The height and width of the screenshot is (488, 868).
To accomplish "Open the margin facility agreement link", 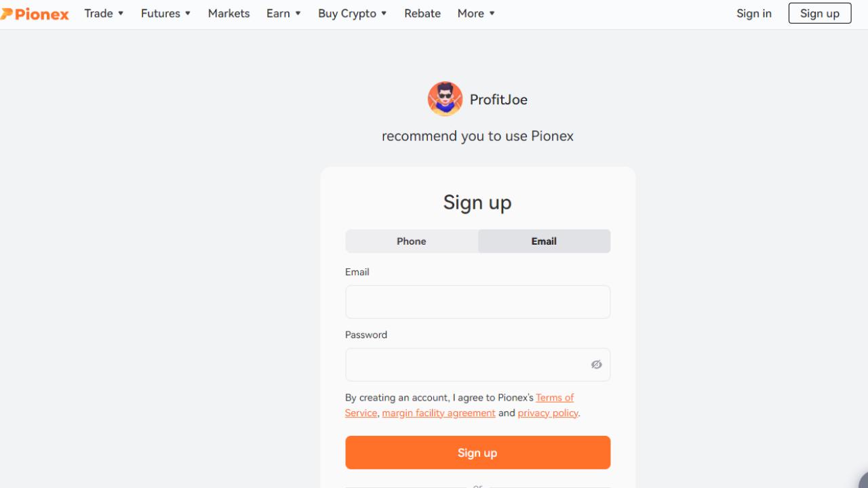I will [439, 413].
